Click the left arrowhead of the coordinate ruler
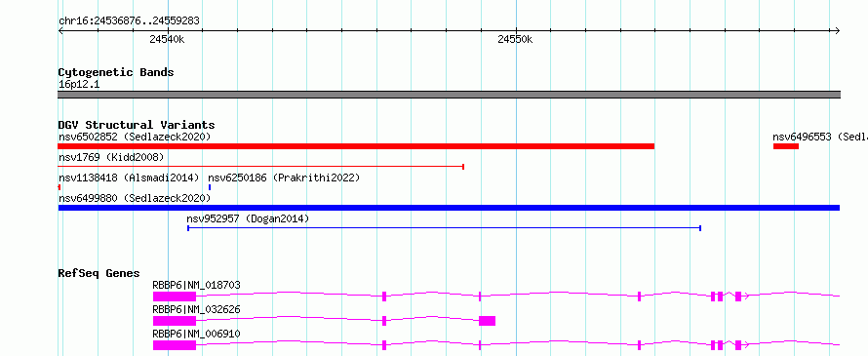 point(60,31)
